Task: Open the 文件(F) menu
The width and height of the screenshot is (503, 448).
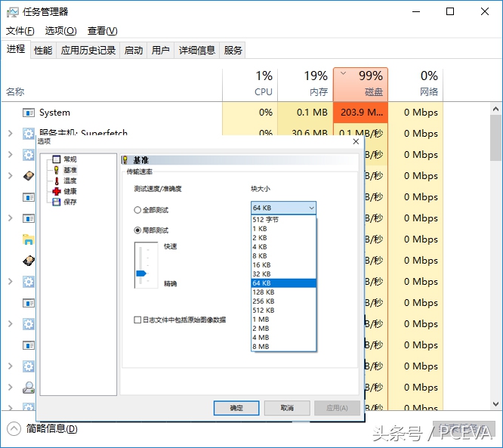Action: coord(20,31)
